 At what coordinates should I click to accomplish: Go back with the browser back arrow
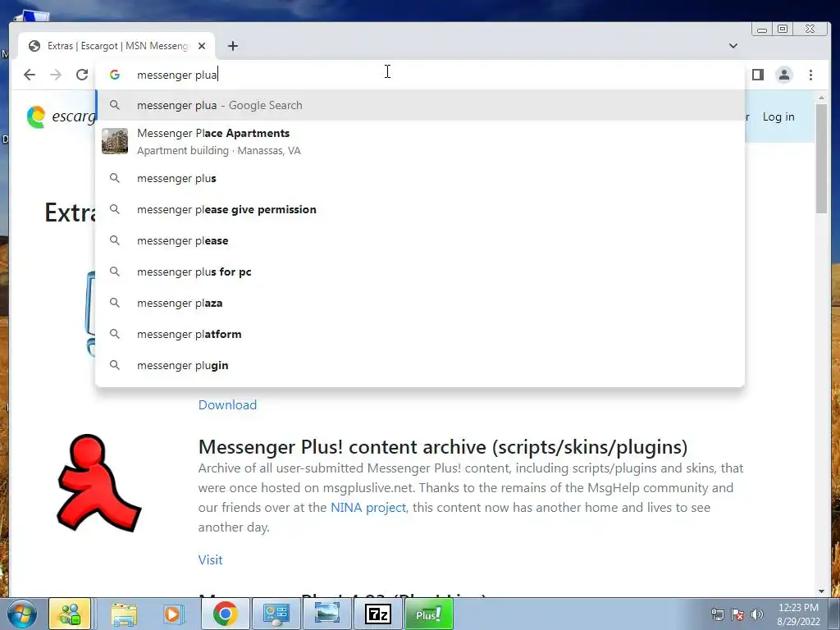30,75
